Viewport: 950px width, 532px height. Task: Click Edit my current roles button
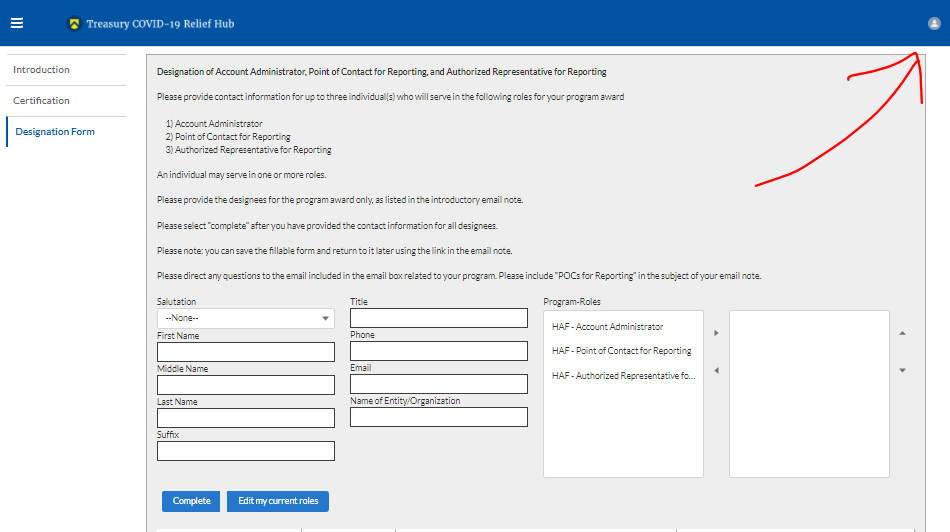pos(278,501)
